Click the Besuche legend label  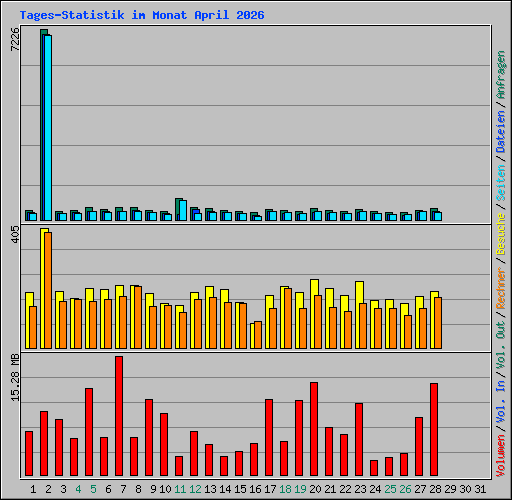[x=501, y=234]
